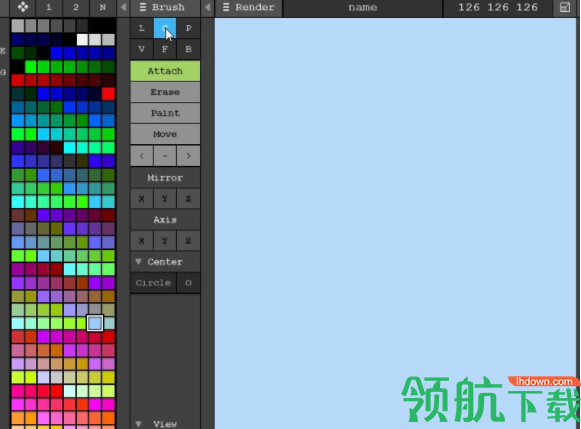Switch to palette tab 2
The height and width of the screenshot is (429, 581).
point(76,7)
